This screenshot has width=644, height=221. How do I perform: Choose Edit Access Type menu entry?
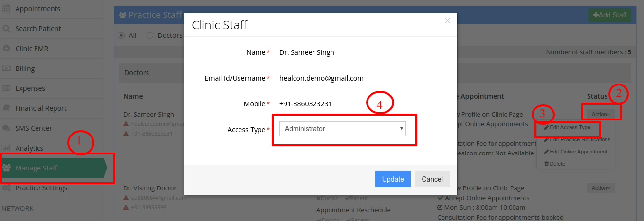click(x=567, y=128)
